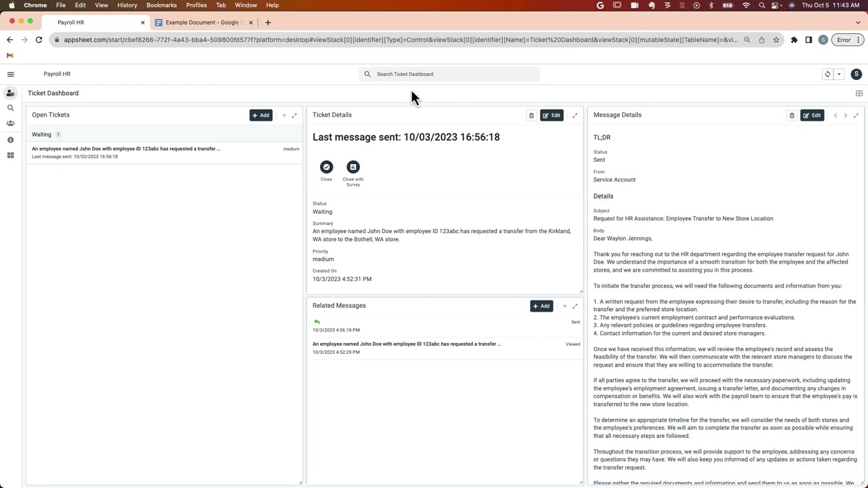868x488 pixels.
Task: Open the John Doe transfer ticket row
Action: [x=163, y=152]
